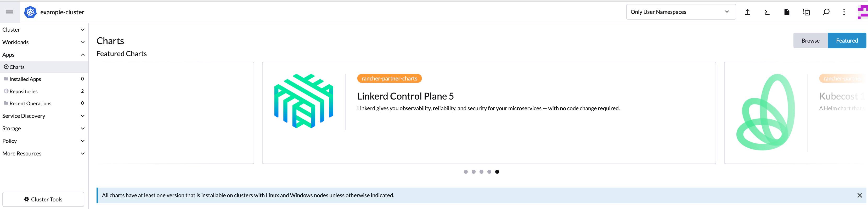
Task: Download the kubeconfig file
Action: click(x=786, y=12)
